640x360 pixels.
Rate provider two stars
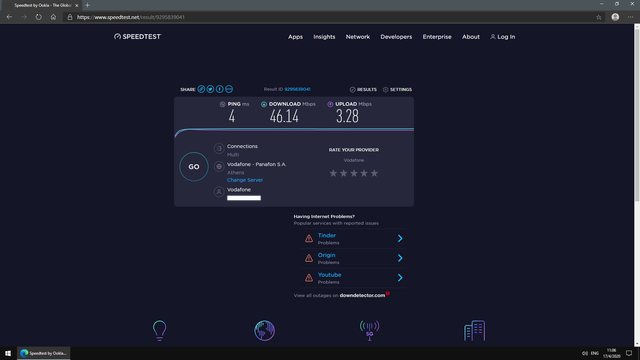coord(344,173)
